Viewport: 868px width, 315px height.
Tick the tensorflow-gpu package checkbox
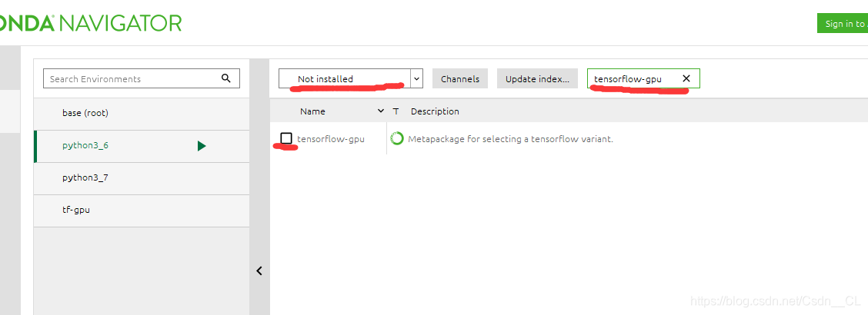(x=286, y=138)
